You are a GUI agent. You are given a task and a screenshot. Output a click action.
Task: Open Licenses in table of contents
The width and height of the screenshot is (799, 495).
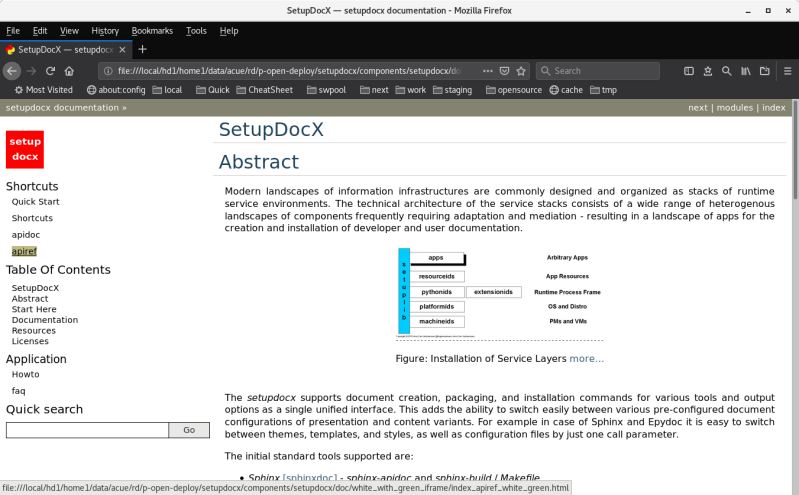pyautogui.click(x=30, y=342)
